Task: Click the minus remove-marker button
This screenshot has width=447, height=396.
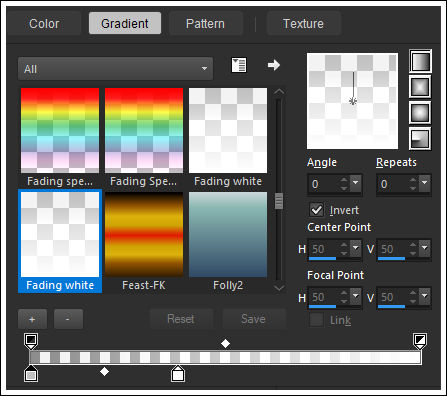Action: (68, 319)
